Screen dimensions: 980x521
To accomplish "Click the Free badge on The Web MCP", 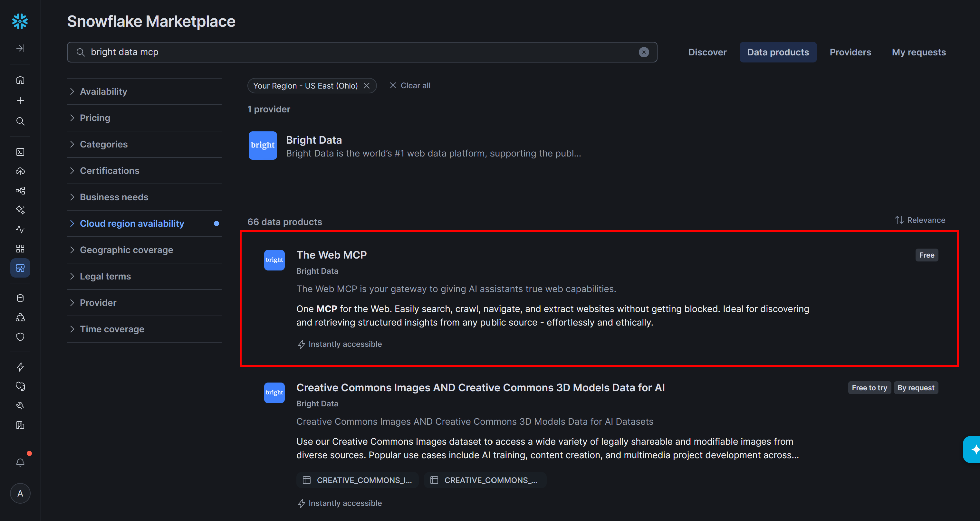I will pos(926,255).
